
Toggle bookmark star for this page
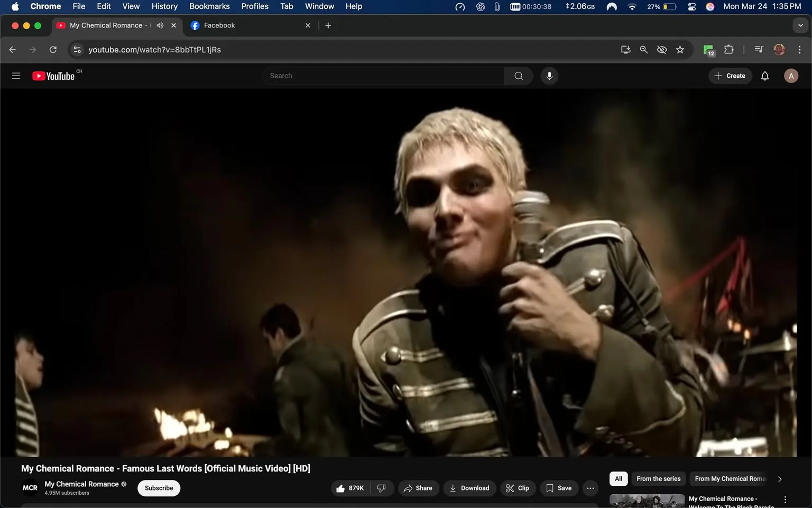click(680, 50)
